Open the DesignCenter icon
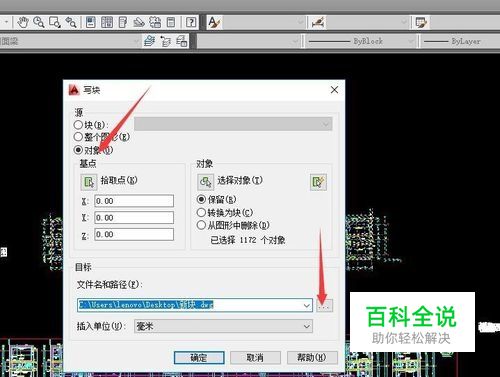 tap(107, 22)
